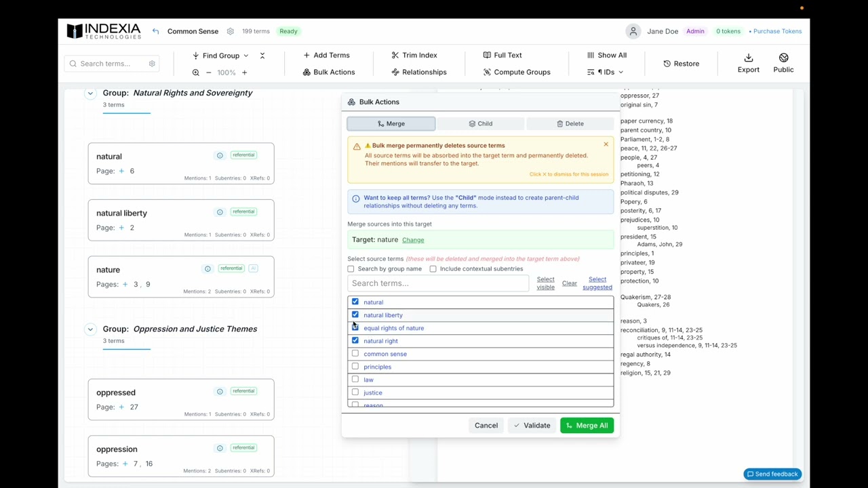Screen dimensions: 868x488
Task: Click the info icon on the oppression card
Action: (220, 448)
